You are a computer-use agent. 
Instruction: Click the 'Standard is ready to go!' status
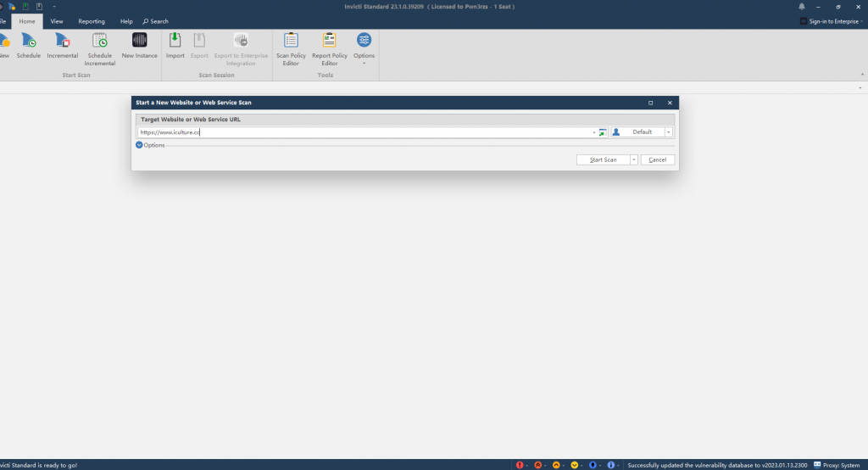[39, 465]
